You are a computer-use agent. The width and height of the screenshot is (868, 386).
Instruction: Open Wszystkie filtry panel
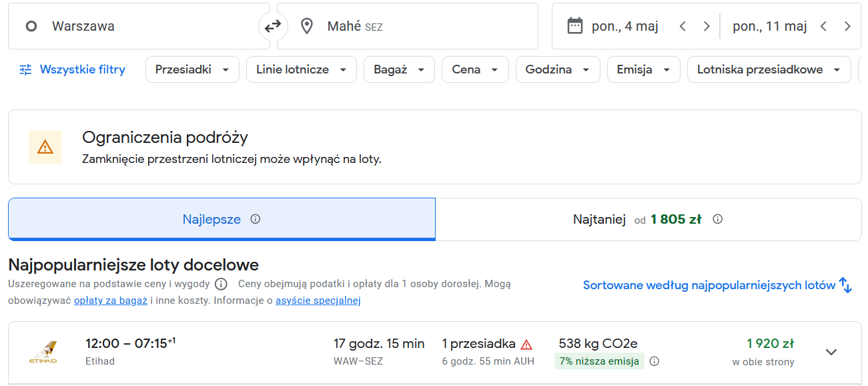click(x=72, y=69)
